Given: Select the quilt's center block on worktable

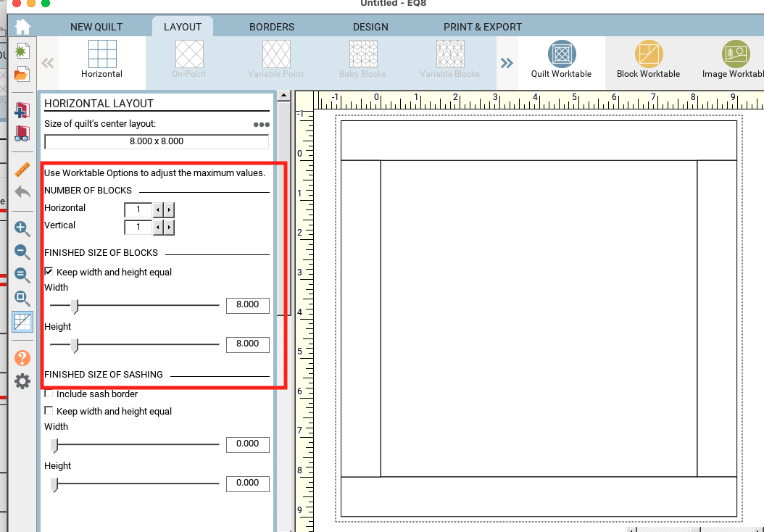Looking at the screenshot, I should pyautogui.click(x=539, y=318).
